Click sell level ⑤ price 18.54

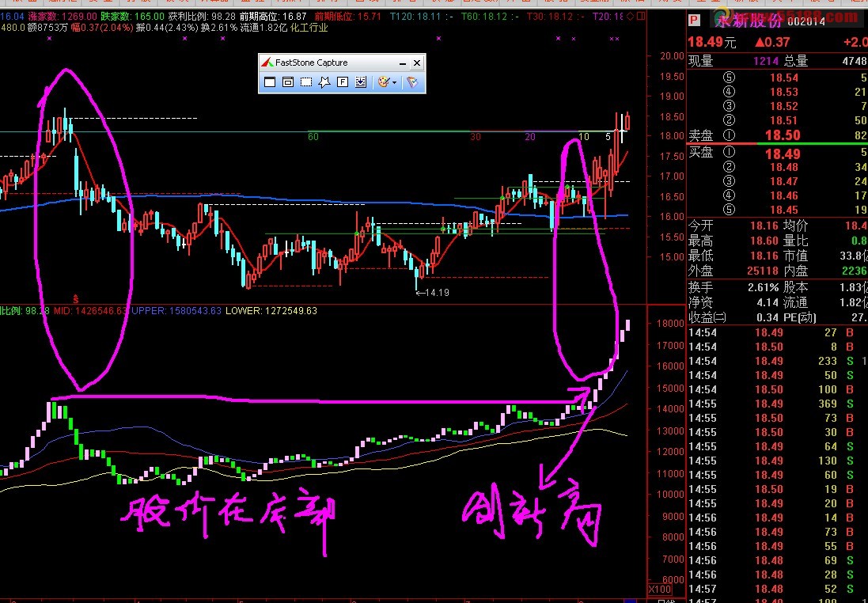pyautogui.click(x=784, y=78)
